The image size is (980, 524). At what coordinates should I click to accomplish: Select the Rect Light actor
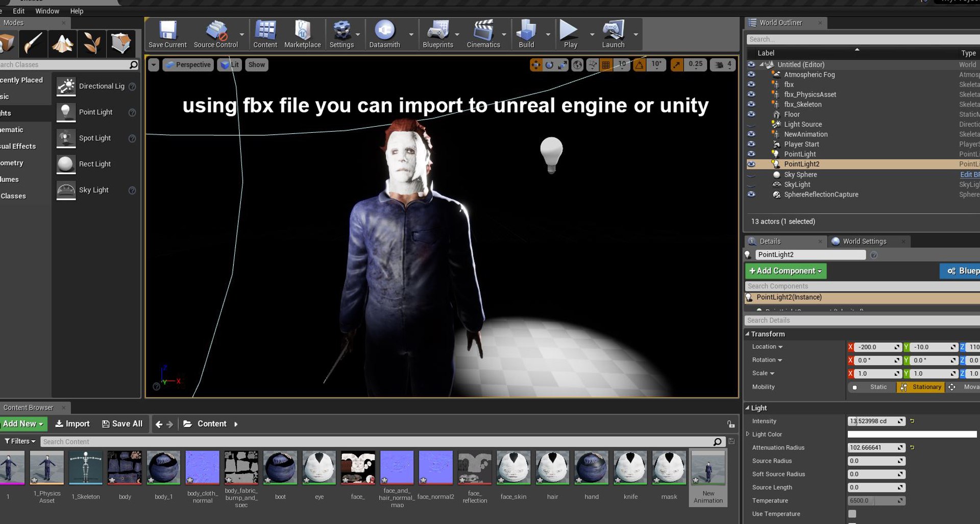point(95,164)
